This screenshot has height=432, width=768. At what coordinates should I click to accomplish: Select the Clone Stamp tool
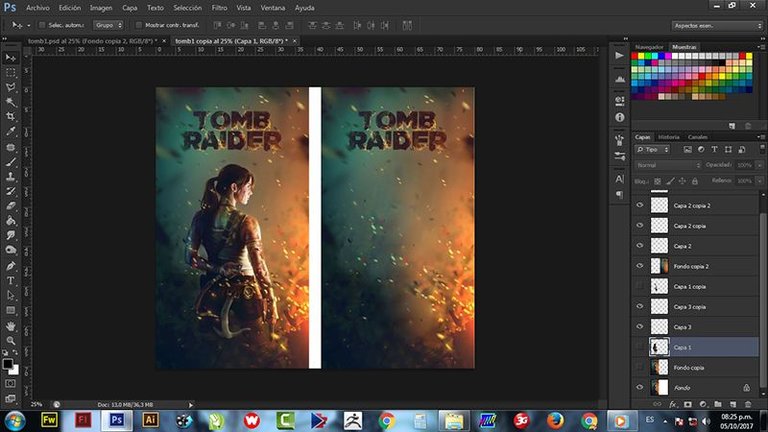click(10, 176)
